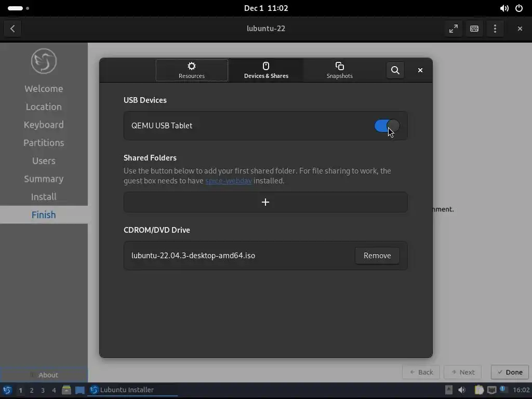Open the GNOME top bar volume icon

tap(504, 8)
